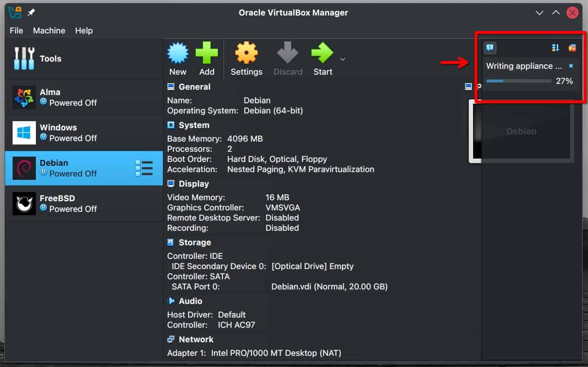Click the 27% appliance progress bar
The width and height of the screenshot is (588, 367).
(519, 80)
